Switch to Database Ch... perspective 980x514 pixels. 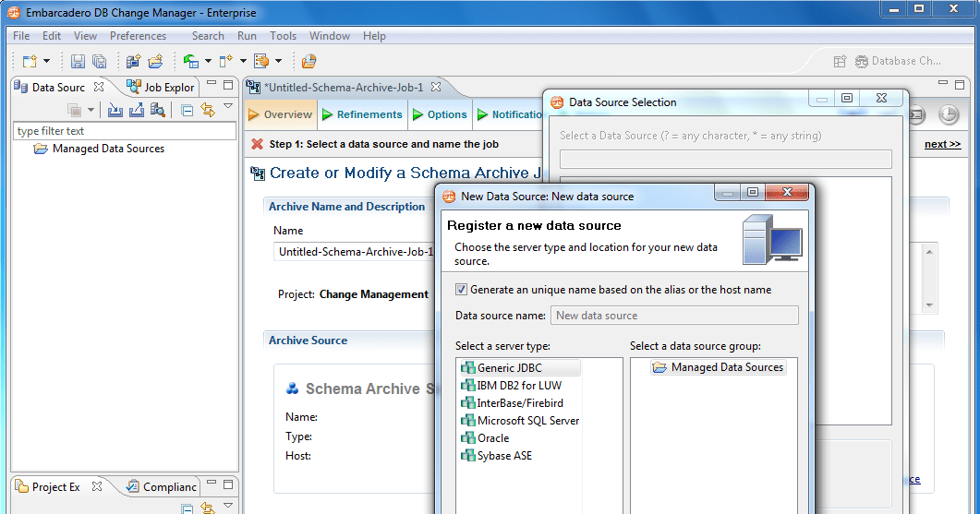click(898, 61)
